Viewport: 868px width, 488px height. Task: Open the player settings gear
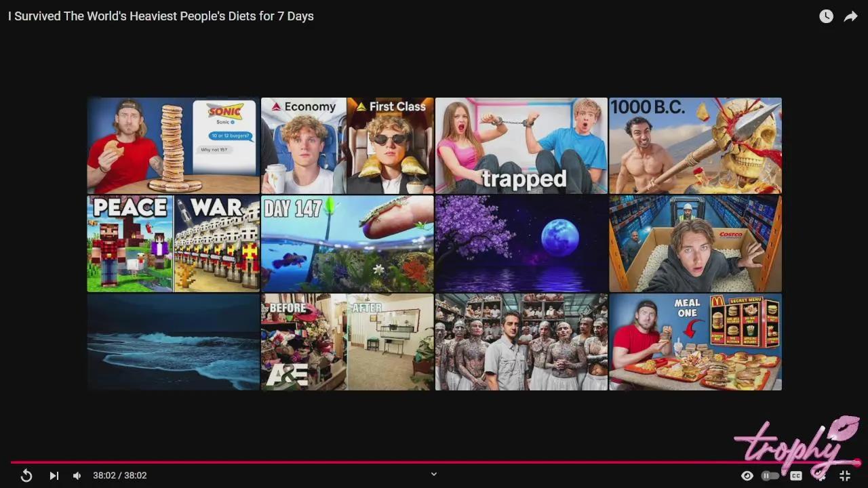coord(820,475)
